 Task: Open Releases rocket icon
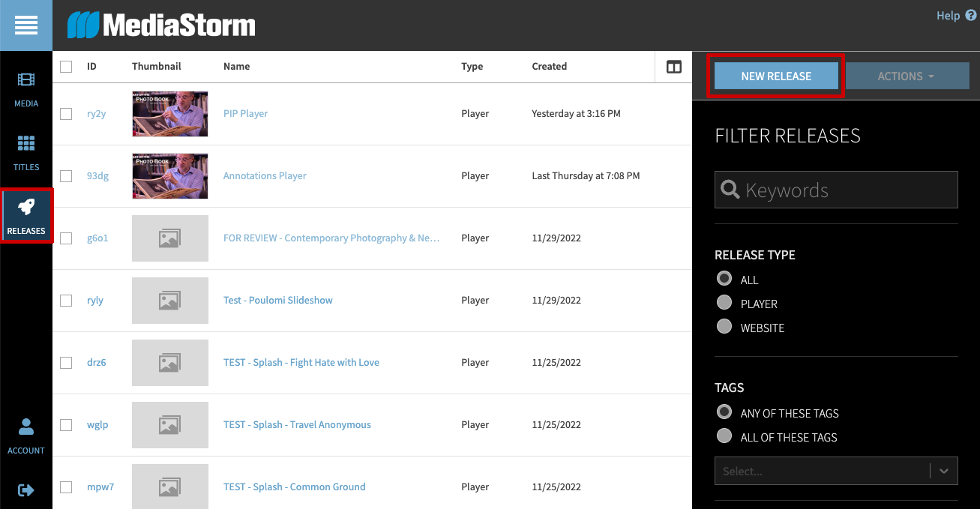click(x=26, y=208)
